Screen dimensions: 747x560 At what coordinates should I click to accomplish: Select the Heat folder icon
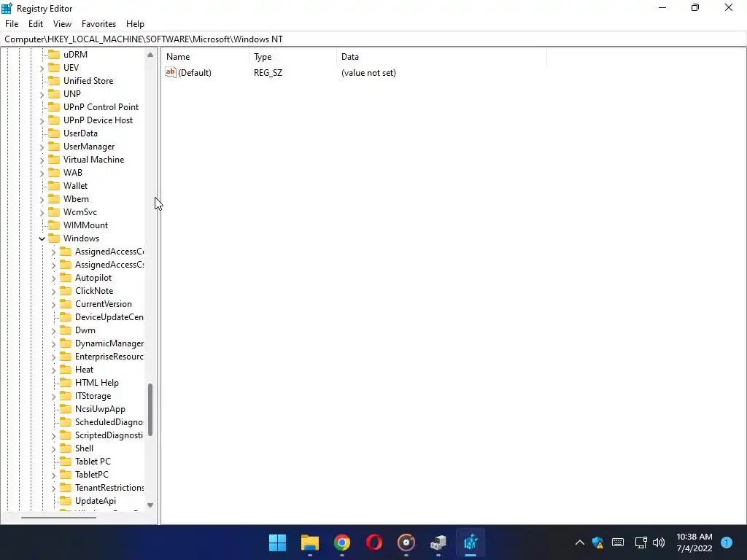[66, 369]
